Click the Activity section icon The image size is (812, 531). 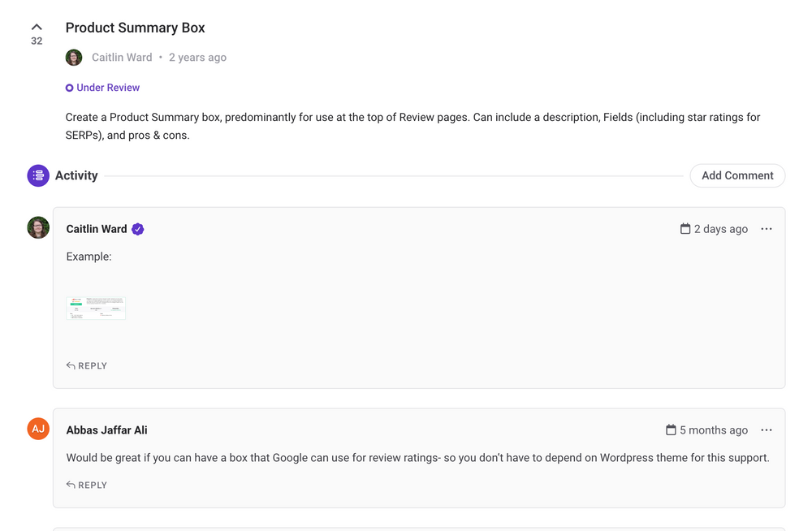point(37,175)
